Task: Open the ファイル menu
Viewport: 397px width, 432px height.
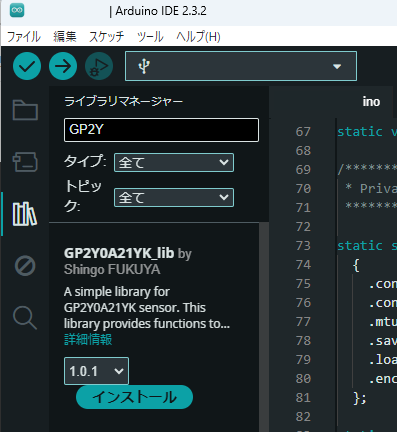Action: (x=24, y=36)
